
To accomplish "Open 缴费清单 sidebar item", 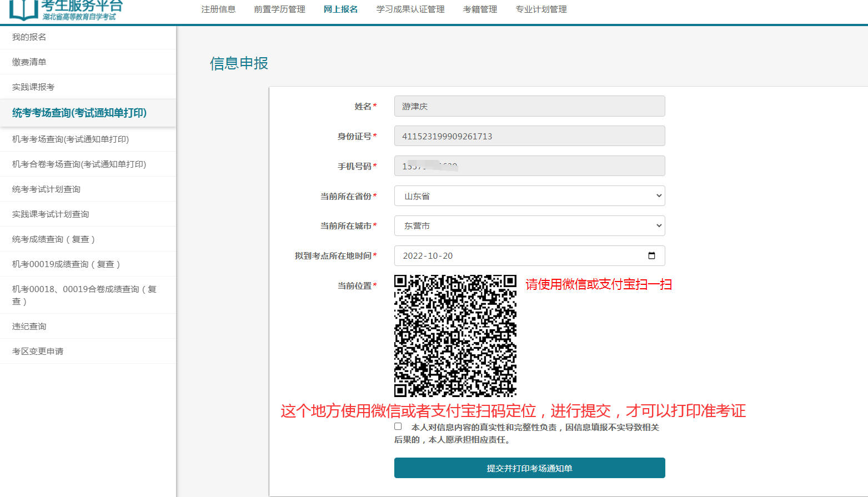I will pyautogui.click(x=88, y=62).
